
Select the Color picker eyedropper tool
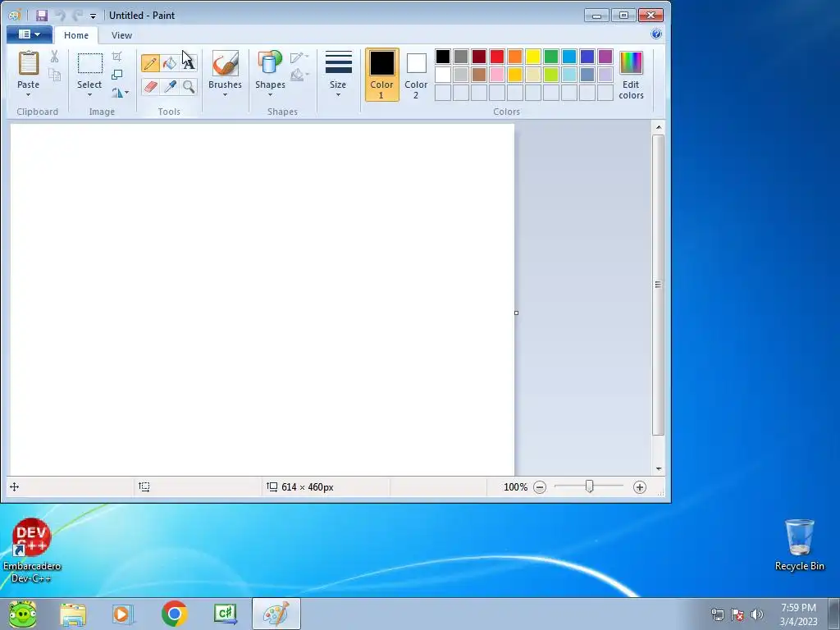[170, 87]
